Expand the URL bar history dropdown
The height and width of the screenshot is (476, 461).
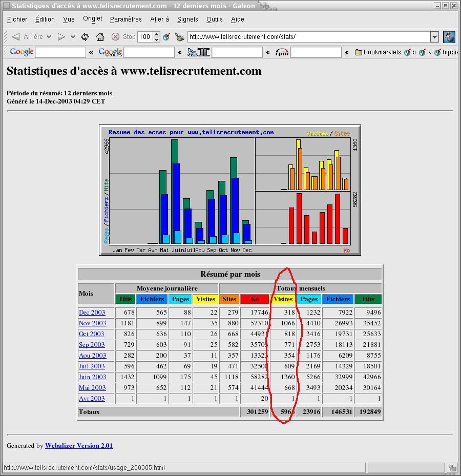434,37
